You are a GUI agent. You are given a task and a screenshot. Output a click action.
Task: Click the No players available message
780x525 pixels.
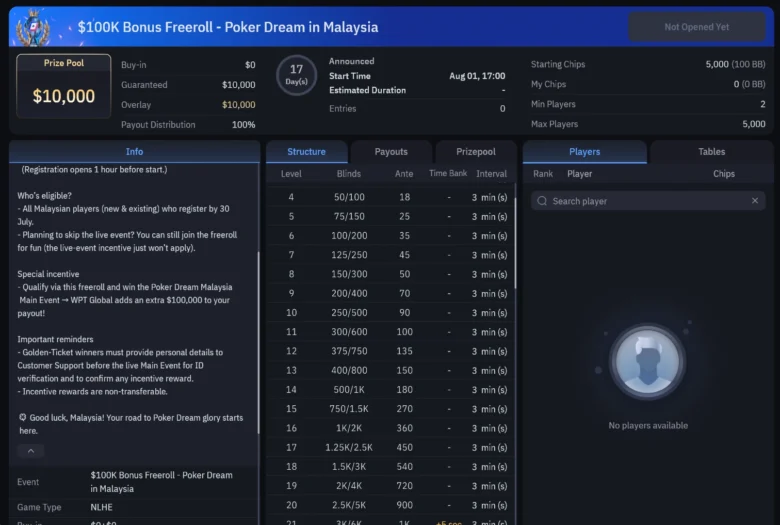click(x=648, y=425)
